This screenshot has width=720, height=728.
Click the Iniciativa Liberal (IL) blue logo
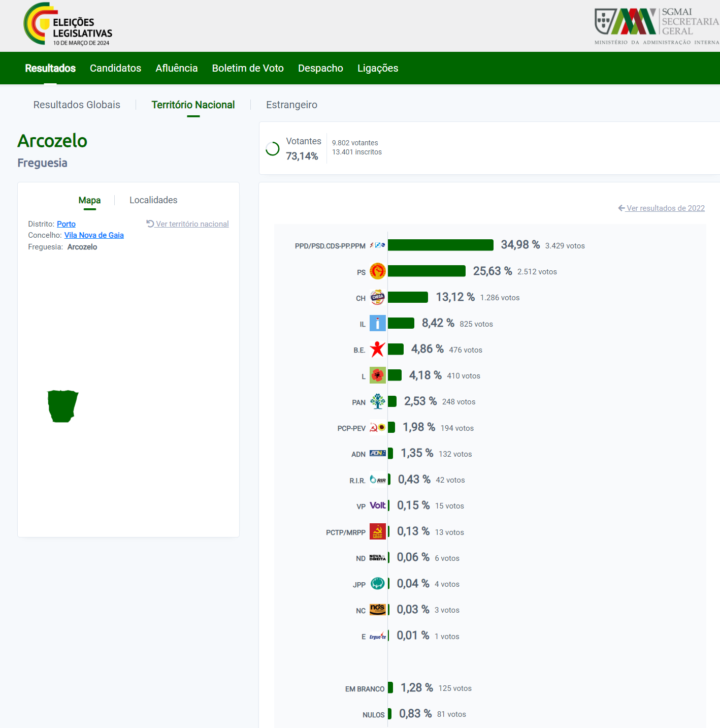coord(377,323)
